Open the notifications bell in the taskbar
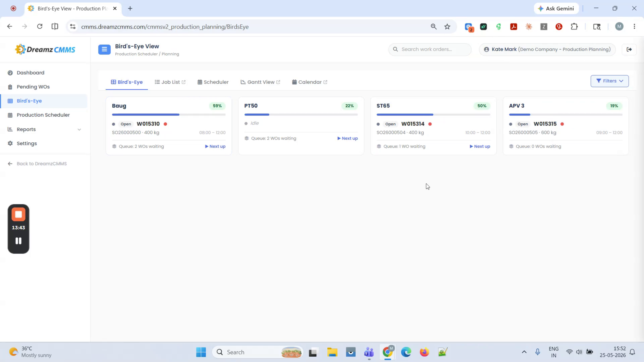This screenshot has width=644, height=362. coord(632,352)
